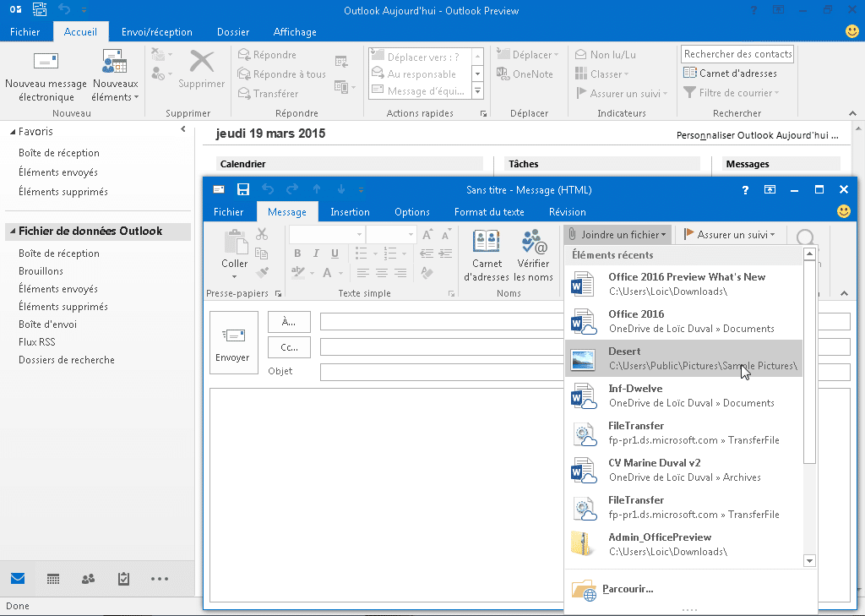Collapse Fichier de données Outlook tree
865x616 pixels.
[x=13, y=232]
